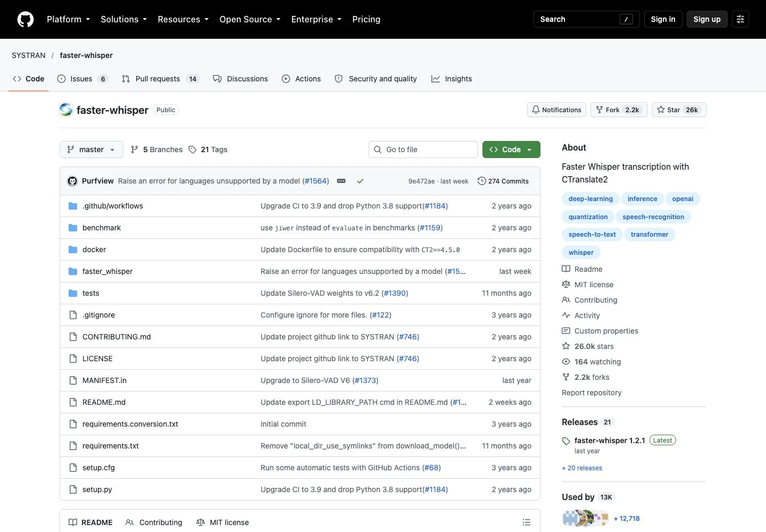766x532 pixels.
Task: Open the + 20 releases link
Action: (582, 468)
